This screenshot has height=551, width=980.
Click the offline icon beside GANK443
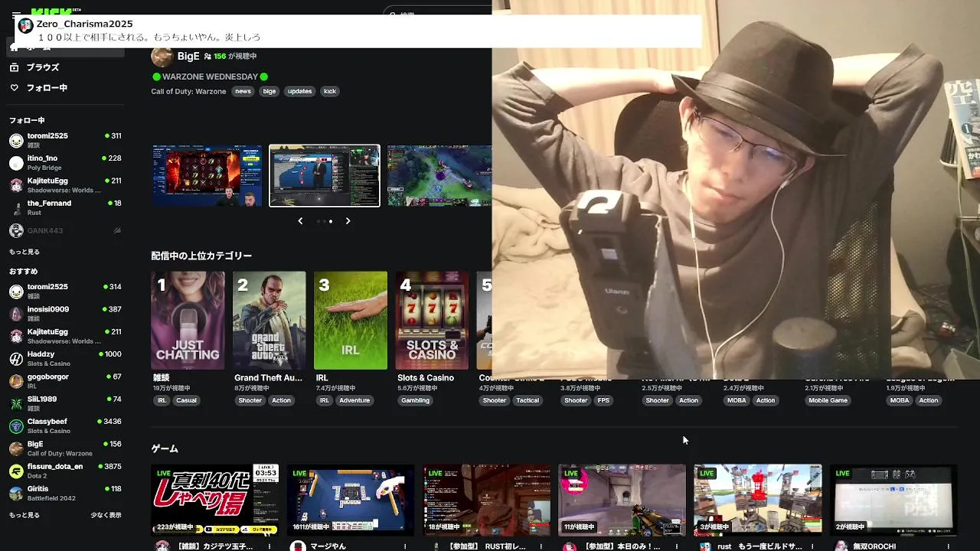coord(117,230)
